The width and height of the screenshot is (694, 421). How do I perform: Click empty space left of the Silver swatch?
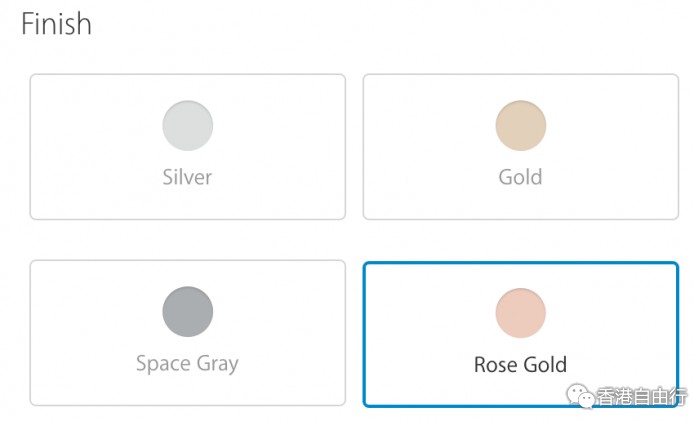[90, 126]
